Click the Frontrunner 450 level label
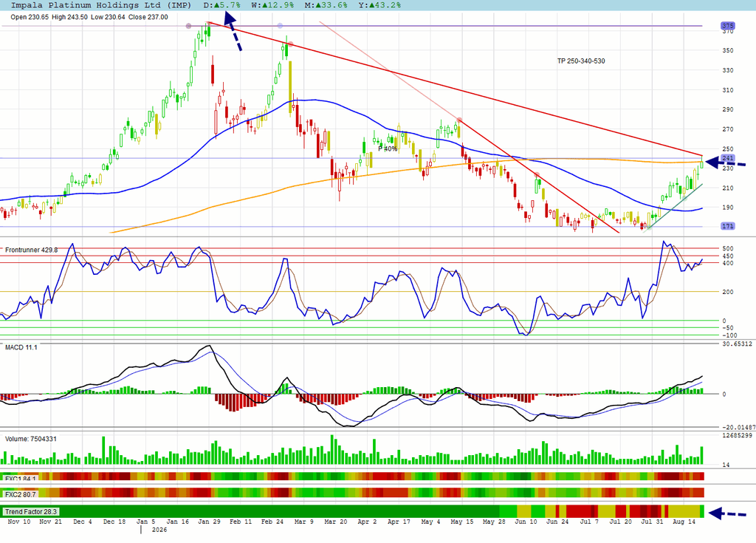Image resolution: width=756 pixels, height=543 pixels. tap(727, 256)
